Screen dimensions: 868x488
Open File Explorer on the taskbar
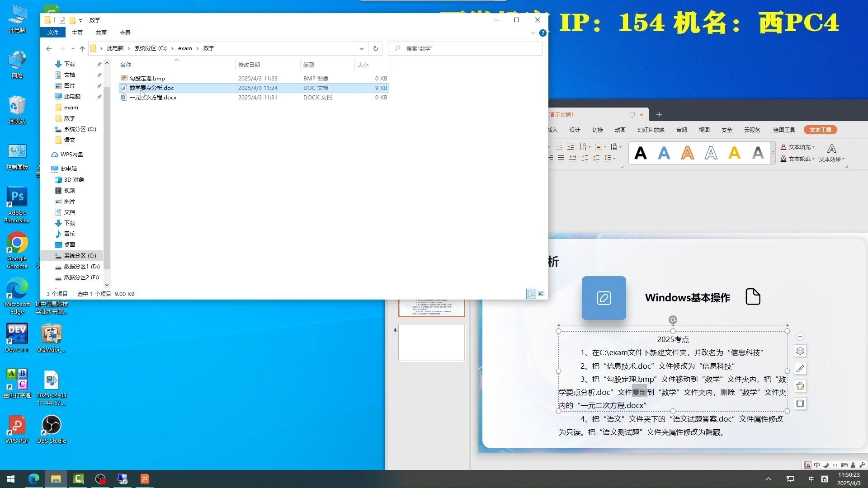[x=56, y=479]
